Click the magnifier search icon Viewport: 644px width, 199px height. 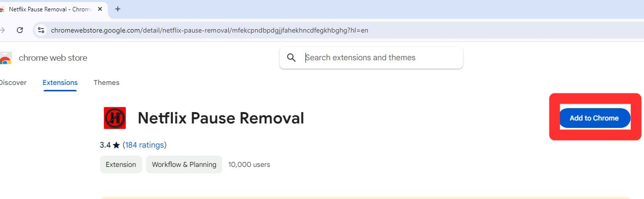(292, 58)
